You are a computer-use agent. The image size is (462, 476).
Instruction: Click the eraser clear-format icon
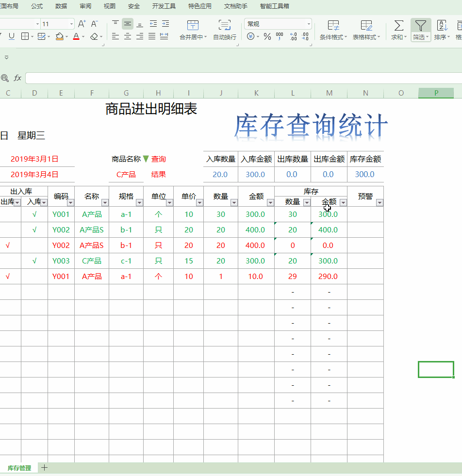(94, 37)
